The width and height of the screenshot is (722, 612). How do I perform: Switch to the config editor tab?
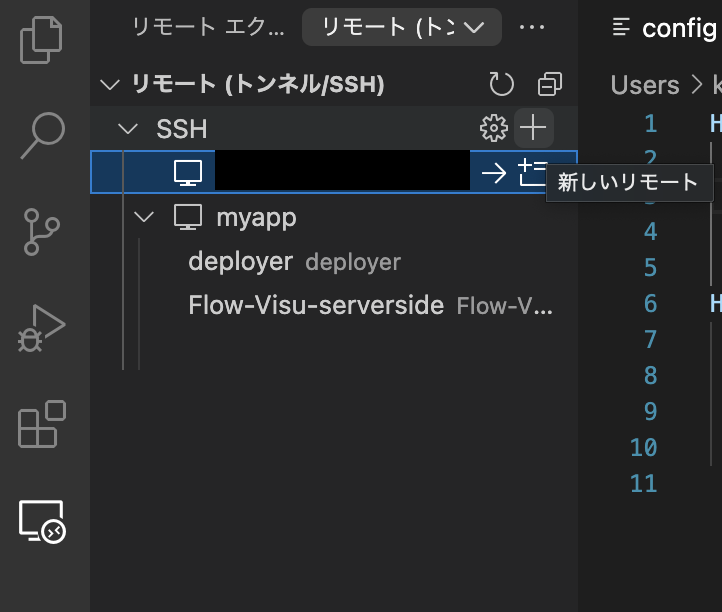pos(665,27)
